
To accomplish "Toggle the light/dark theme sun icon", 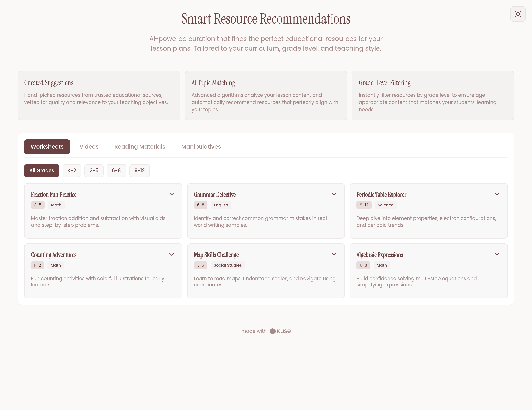I will [518, 14].
